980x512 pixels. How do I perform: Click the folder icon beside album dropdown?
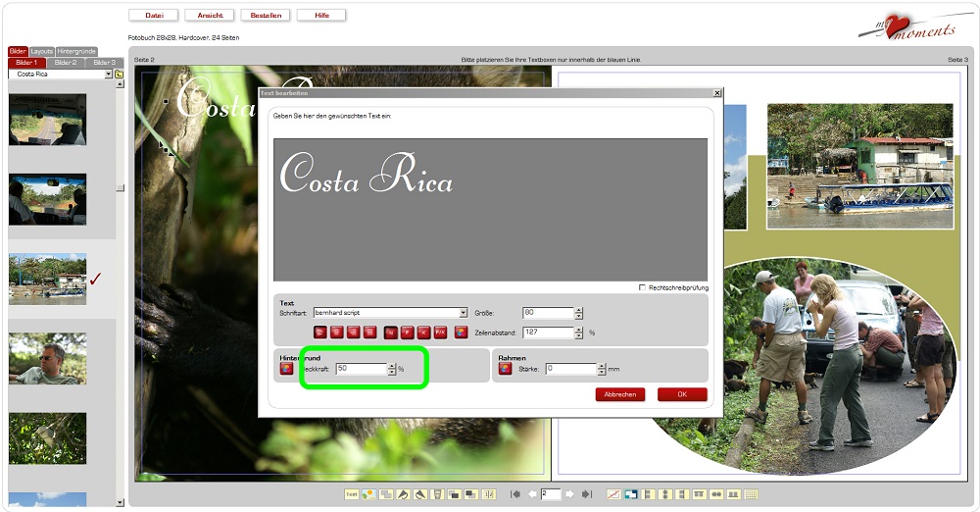119,74
